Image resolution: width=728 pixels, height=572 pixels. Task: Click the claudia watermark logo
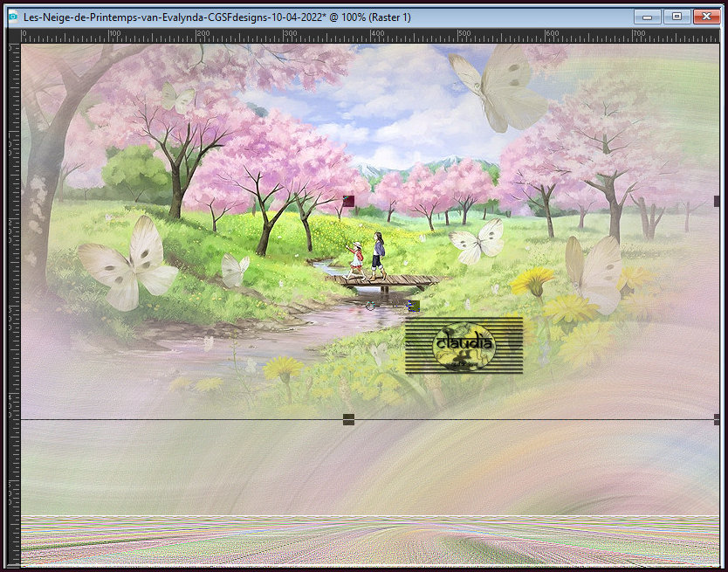pyautogui.click(x=464, y=346)
